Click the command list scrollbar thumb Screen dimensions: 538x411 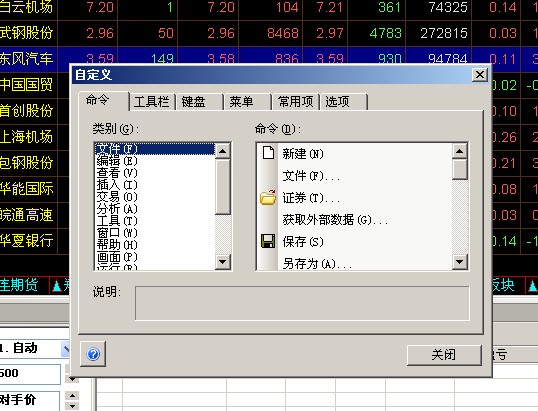click(459, 169)
